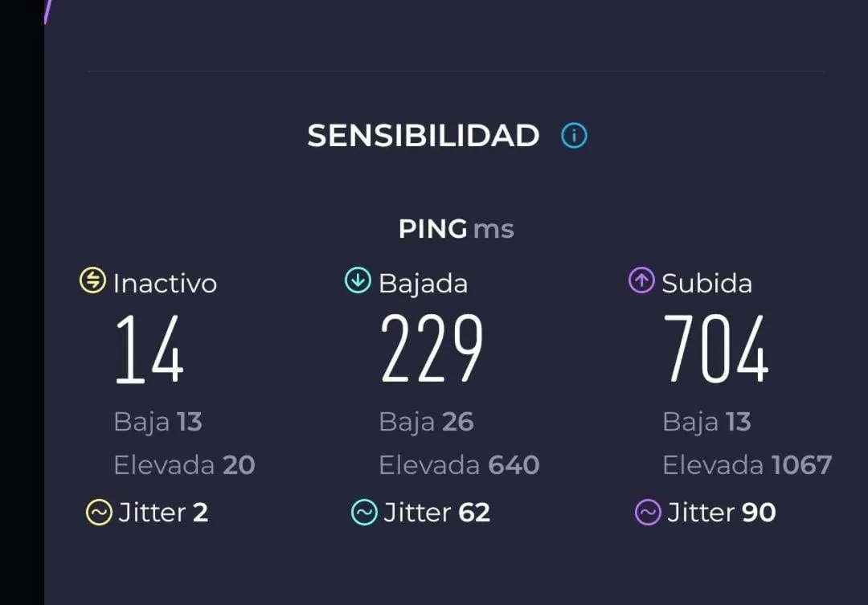Click the PING ms section header

pos(455,229)
